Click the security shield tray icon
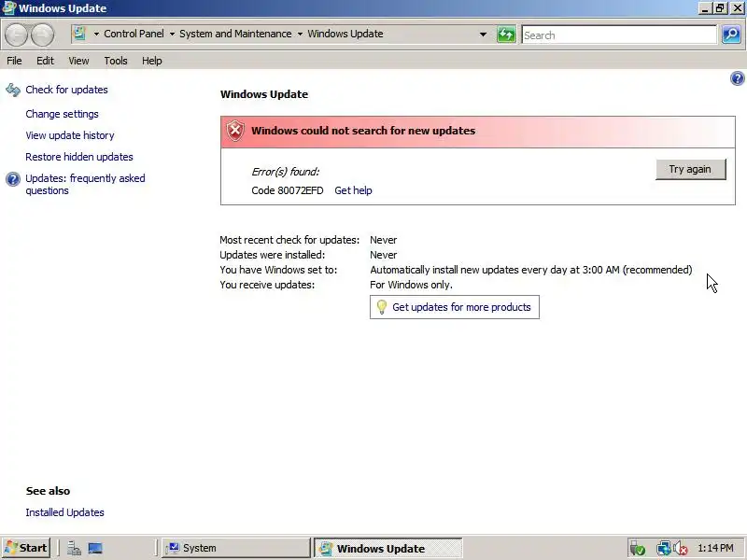This screenshot has width=747, height=560. click(x=637, y=549)
